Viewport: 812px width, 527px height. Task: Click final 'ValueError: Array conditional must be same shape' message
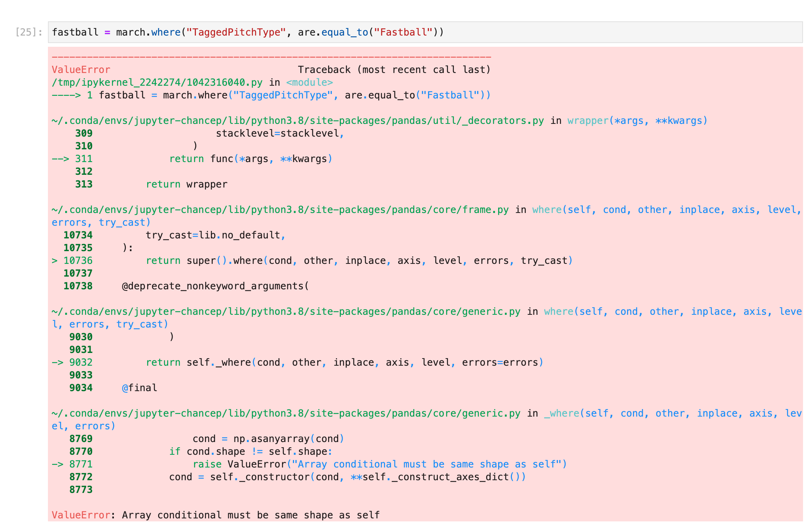click(216, 515)
